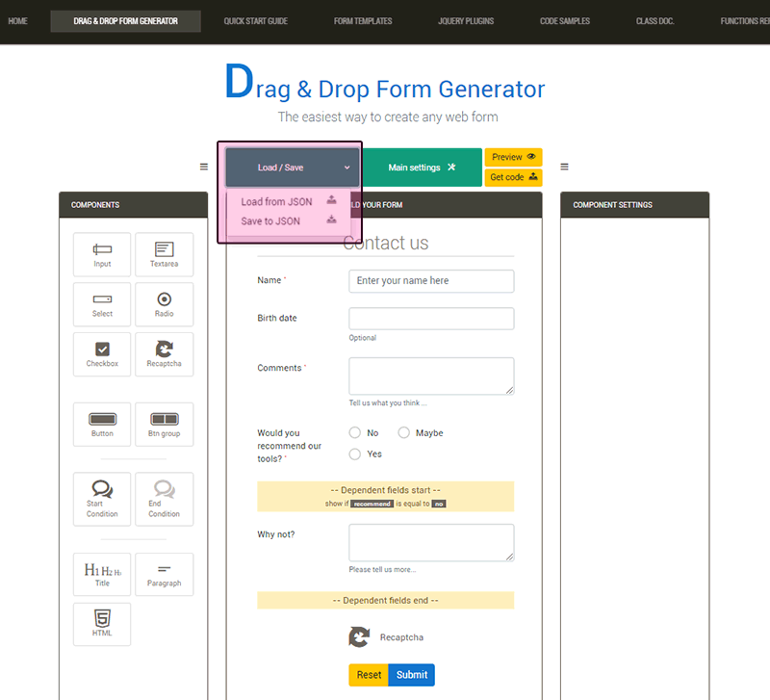
Task: Select the Start Condition component
Action: pyautogui.click(x=102, y=497)
